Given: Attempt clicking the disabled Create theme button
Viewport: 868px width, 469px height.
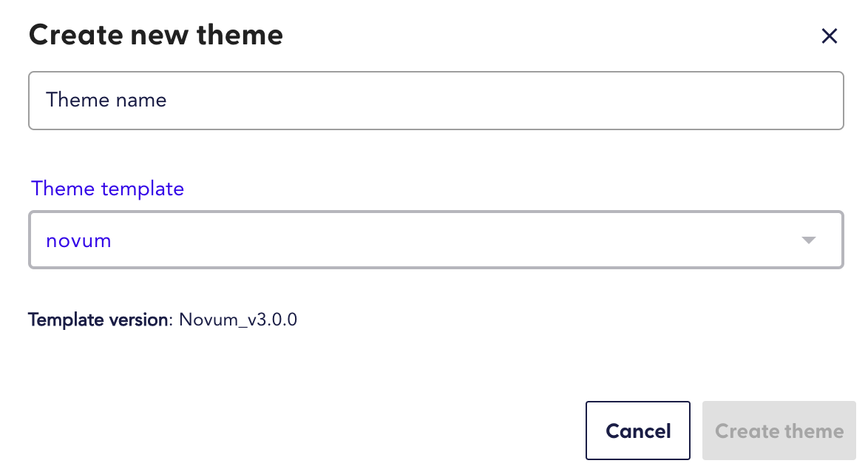Looking at the screenshot, I should click(779, 431).
